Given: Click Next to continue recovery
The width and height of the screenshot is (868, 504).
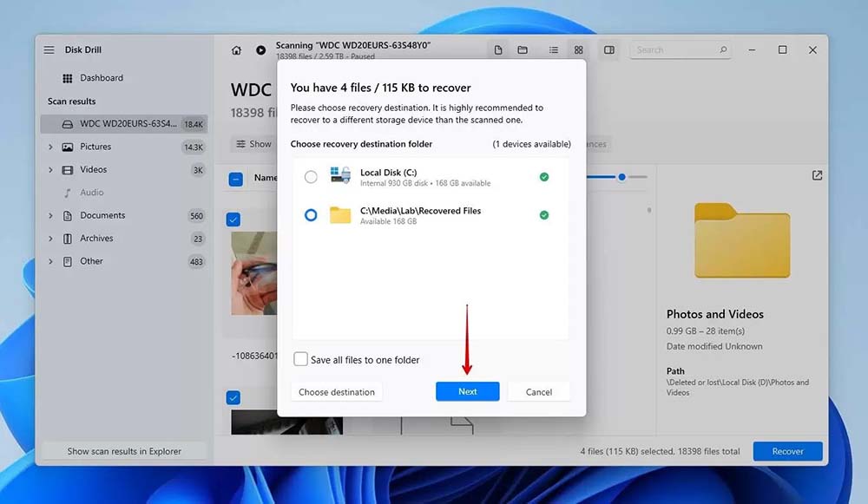Looking at the screenshot, I should coord(467,392).
